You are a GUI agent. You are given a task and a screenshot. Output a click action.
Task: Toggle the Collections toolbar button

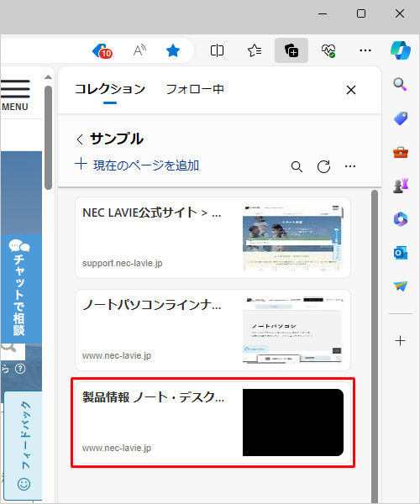[291, 50]
